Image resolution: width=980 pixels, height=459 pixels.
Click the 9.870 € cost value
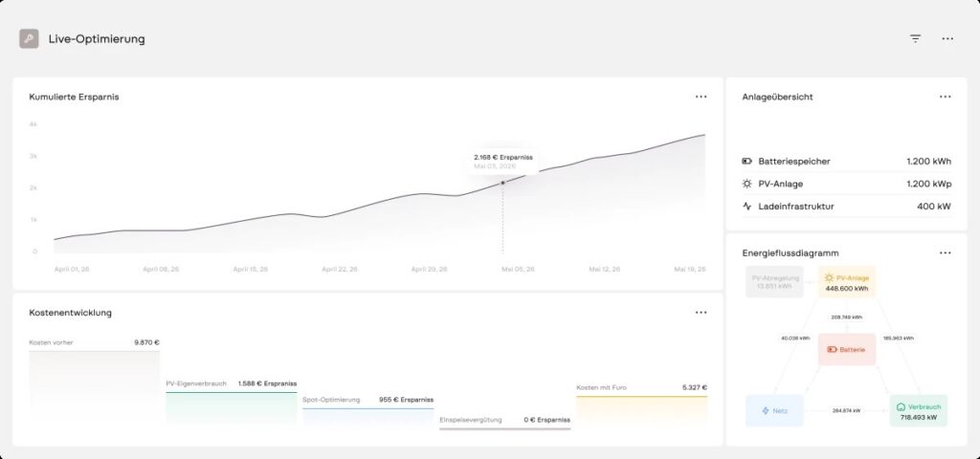146,342
